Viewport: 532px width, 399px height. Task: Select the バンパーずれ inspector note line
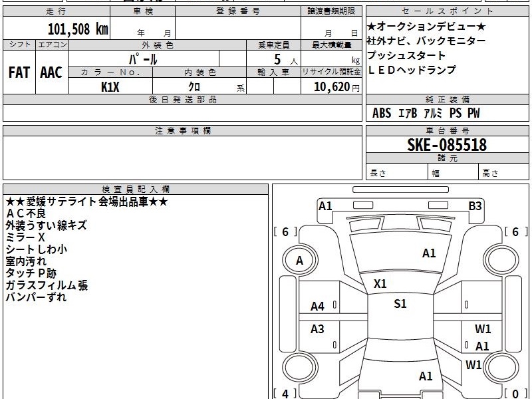click(36, 297)
